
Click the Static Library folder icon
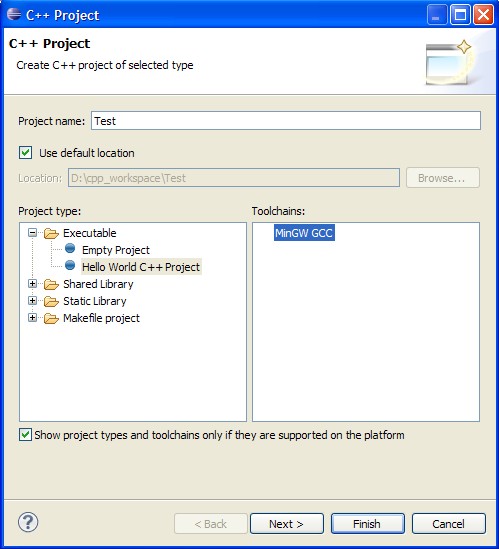click(x=51, y=301)
